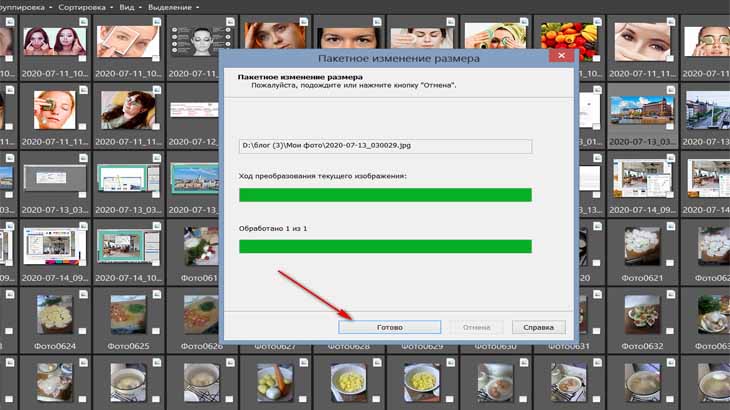Select the 2020-07-14_10 screenshot thumbnail image
Image resolution: width=730 pixels, height=410 pixels.
point(128,247)
